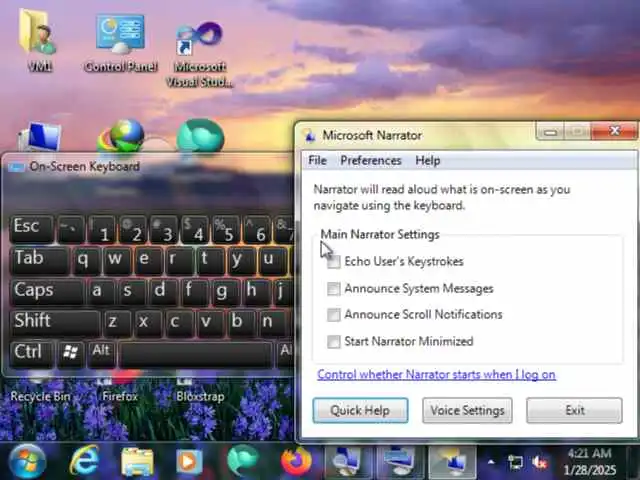Click the Quick Help button

click(360, 410)
